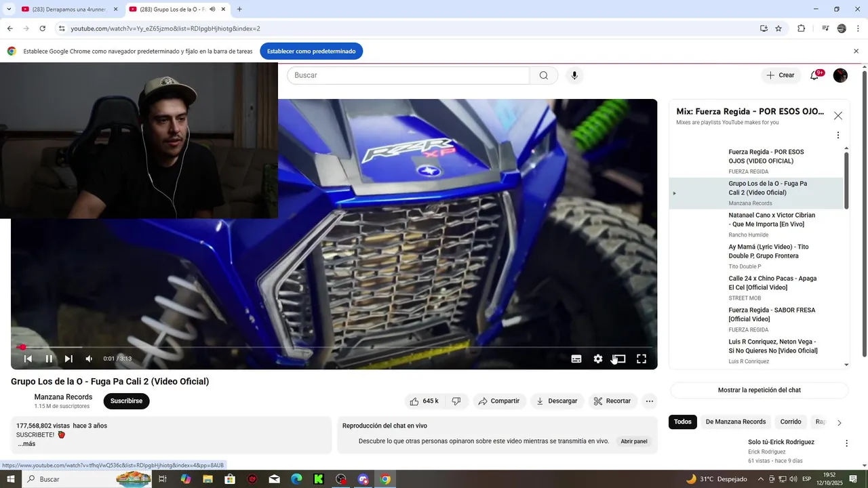Click the video progress bar
The height and width of the screenshot is (488, 868).
[334, 347]
